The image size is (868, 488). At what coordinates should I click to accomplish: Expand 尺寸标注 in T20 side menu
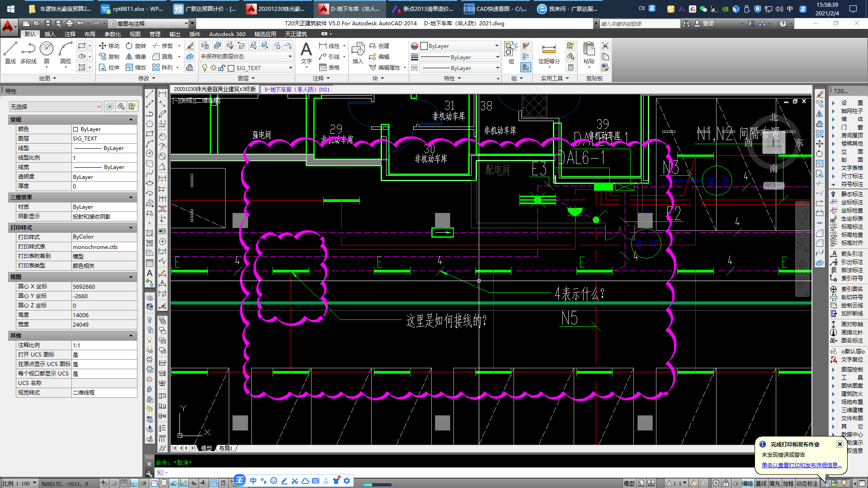coord(852,176)
